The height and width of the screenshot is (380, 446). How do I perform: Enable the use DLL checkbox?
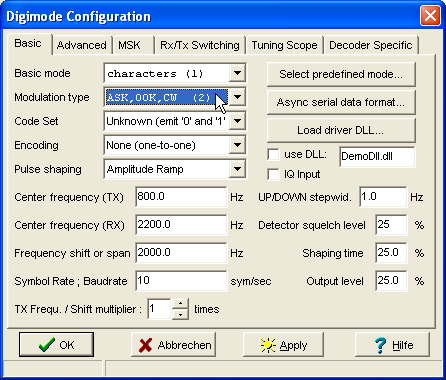tap(273, 154)
